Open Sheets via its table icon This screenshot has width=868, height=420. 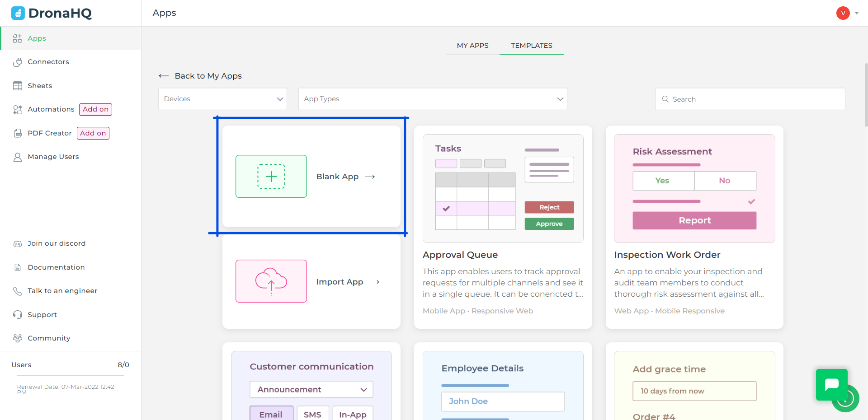18,86
